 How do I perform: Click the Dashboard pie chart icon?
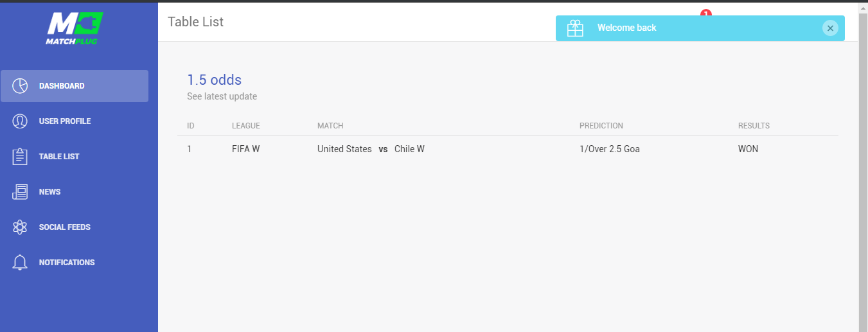[x=20, y=86]
